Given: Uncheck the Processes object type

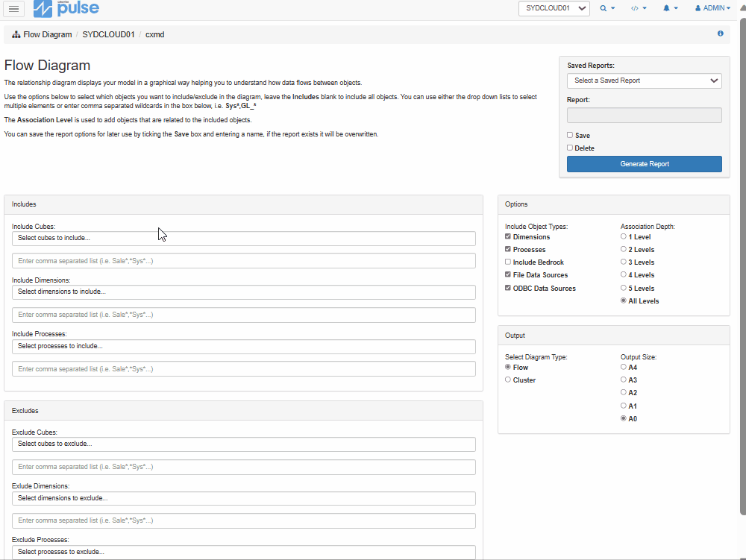Looking at the screenshot, I should (508, 249).
